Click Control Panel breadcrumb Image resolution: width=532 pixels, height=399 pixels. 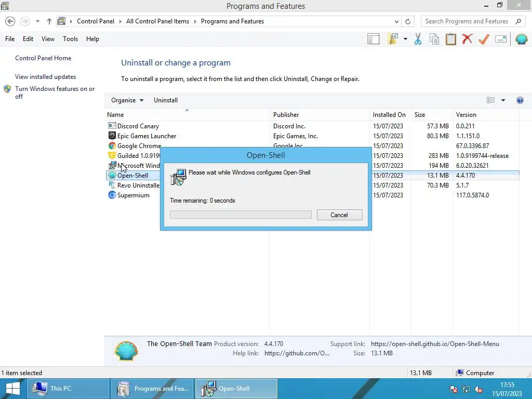click(x=96, y=21)
